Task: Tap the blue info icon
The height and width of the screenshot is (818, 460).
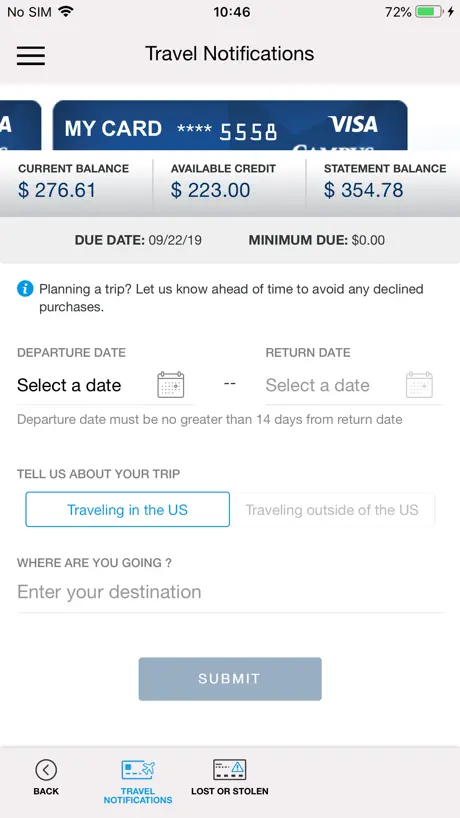Action: (x=25, y=288)
